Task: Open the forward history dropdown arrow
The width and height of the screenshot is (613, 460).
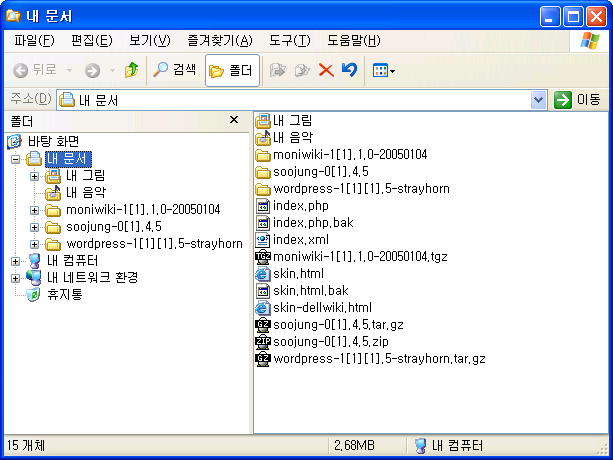Action: point(112,71)
